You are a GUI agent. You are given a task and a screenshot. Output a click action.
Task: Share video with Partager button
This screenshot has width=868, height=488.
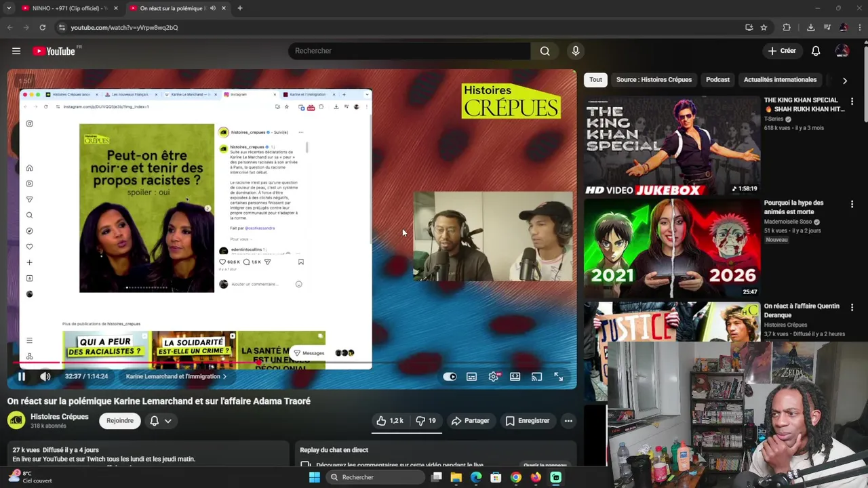coord(470,421)
